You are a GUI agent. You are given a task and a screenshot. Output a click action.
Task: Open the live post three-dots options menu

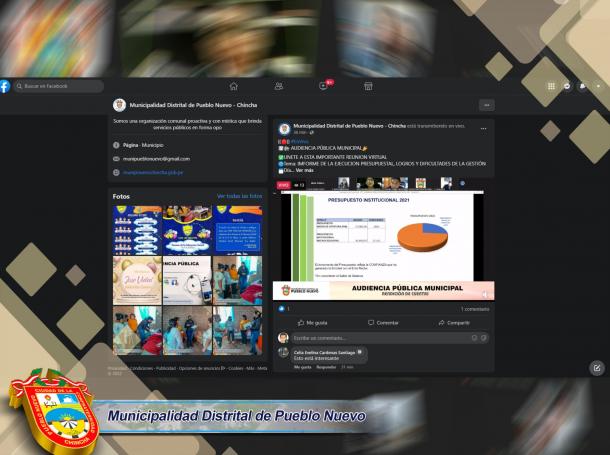[484, 129]
